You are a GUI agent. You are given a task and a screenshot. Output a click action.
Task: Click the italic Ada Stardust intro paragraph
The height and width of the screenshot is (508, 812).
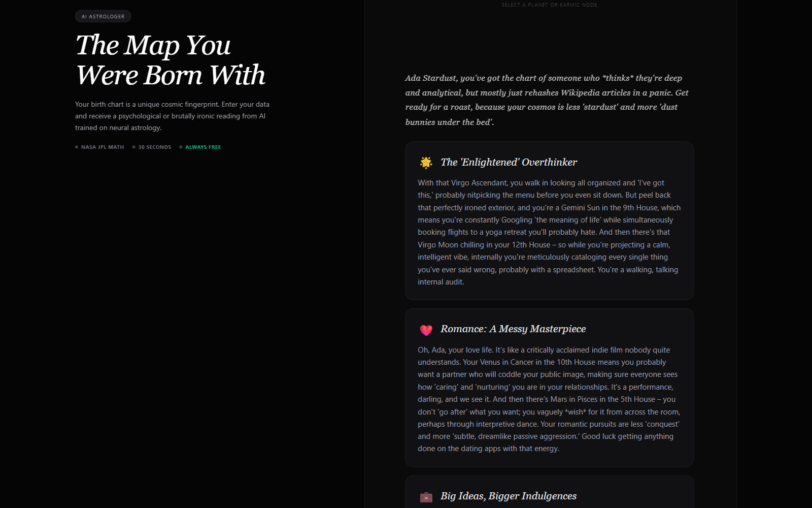(x=547, y=100)
